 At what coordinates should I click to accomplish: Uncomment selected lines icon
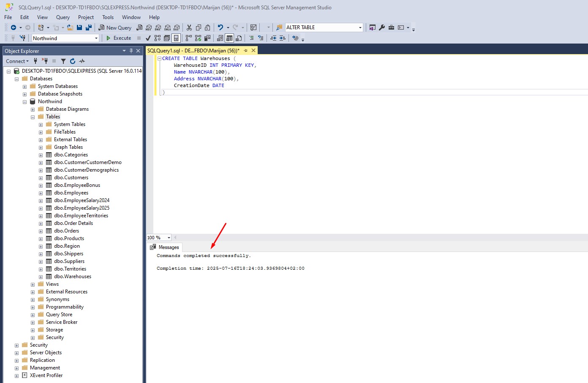(x=261, y=38)
